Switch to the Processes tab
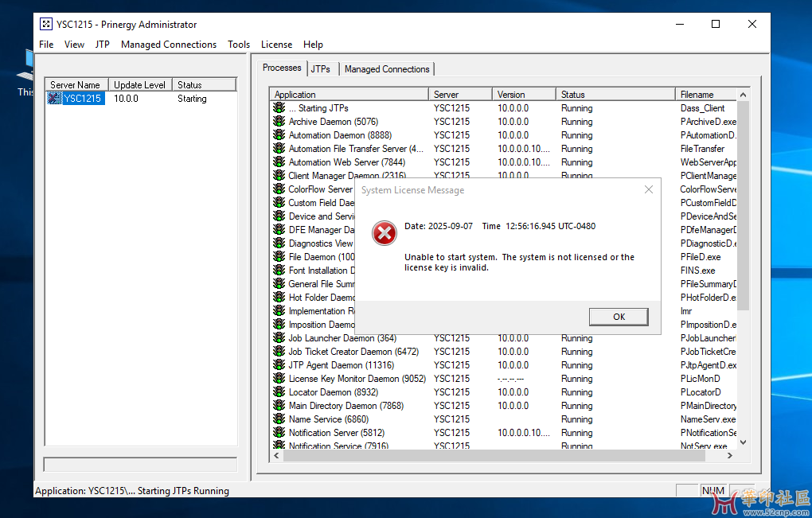Viewport: 812px width, 518px height. (282, 68)
